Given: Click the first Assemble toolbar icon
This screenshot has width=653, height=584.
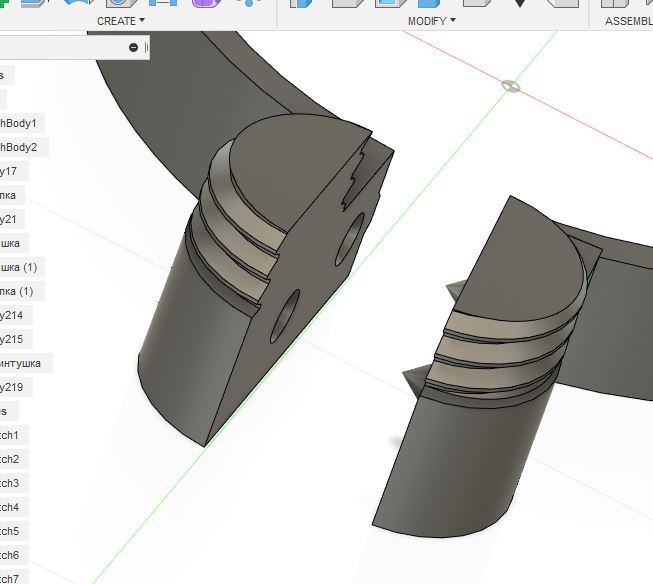Looking at the screenshot, I should coord(614,3).
